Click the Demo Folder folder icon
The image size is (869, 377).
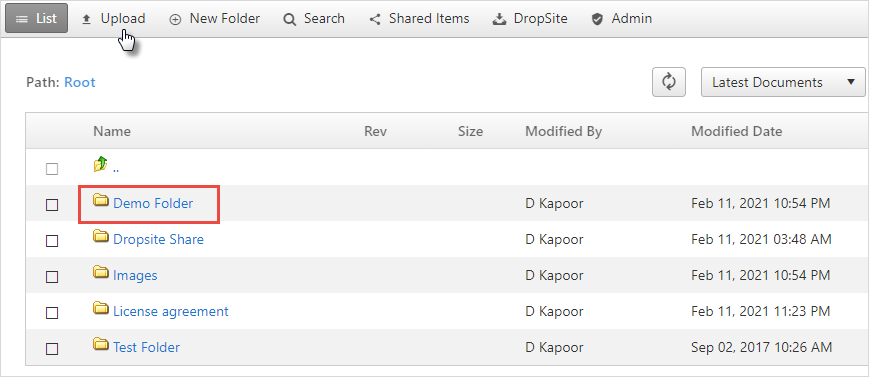click(x=100, y=200)
